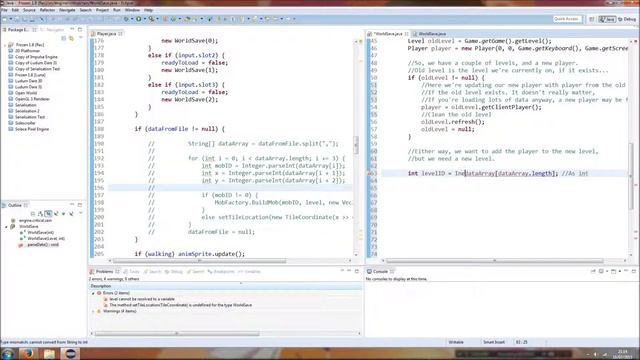The image size is (640, 360).
Task: Click the Open Type toolbar icon
Action: click(x=188, y=19)
